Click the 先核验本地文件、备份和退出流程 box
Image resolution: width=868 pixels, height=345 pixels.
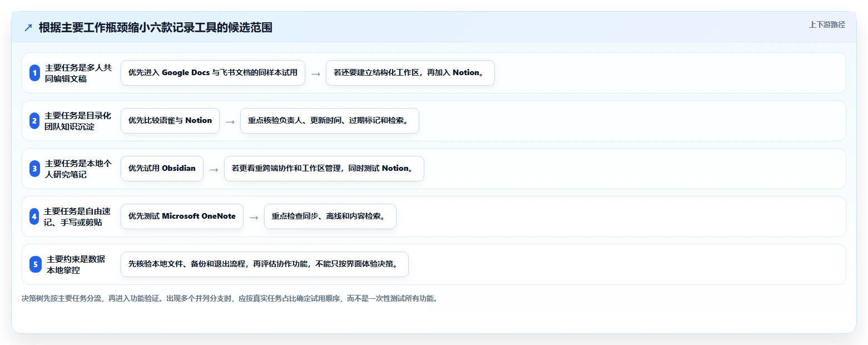point(265,264)
